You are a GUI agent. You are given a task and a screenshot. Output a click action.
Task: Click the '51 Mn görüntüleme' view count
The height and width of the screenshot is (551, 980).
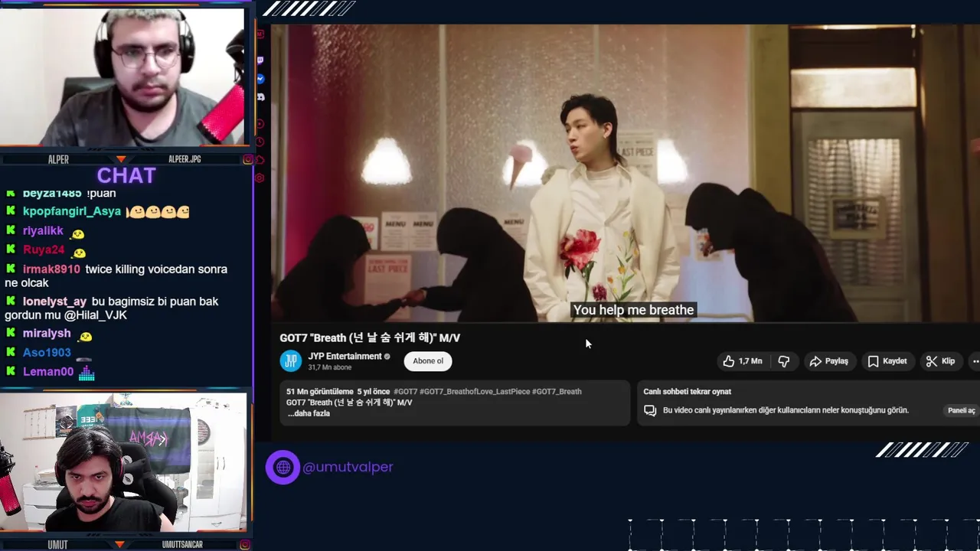320,392
